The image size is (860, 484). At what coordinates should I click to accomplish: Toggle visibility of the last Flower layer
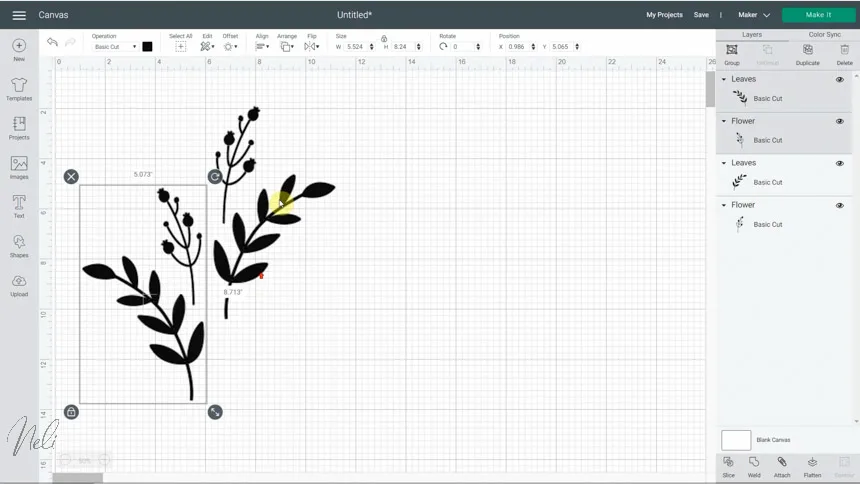pos(840,205)
